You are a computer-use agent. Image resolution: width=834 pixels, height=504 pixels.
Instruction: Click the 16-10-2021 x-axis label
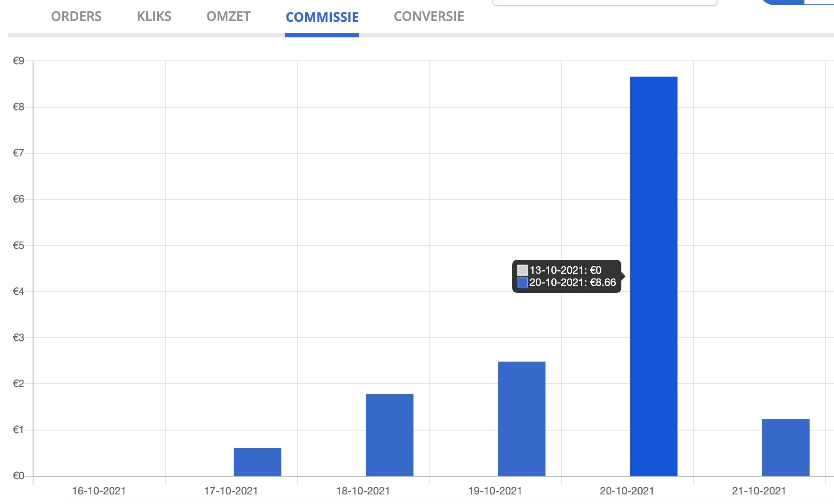[x=99, y=491]
